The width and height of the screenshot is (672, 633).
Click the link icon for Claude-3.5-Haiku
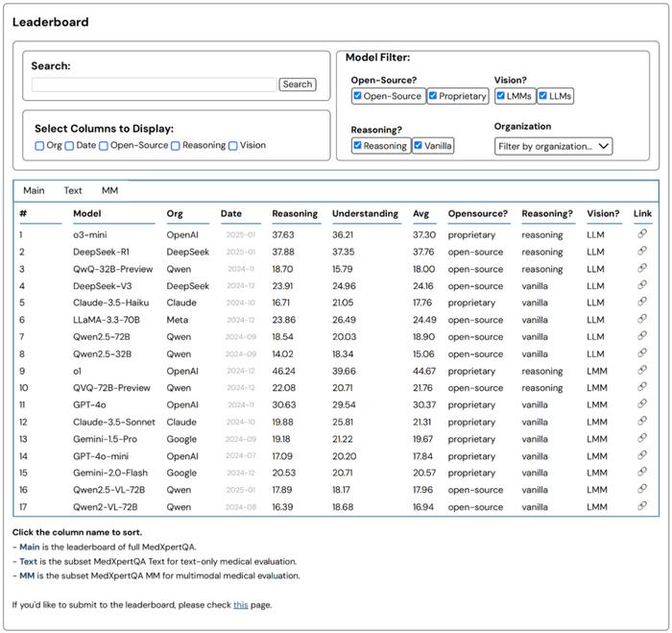(642, 302)
